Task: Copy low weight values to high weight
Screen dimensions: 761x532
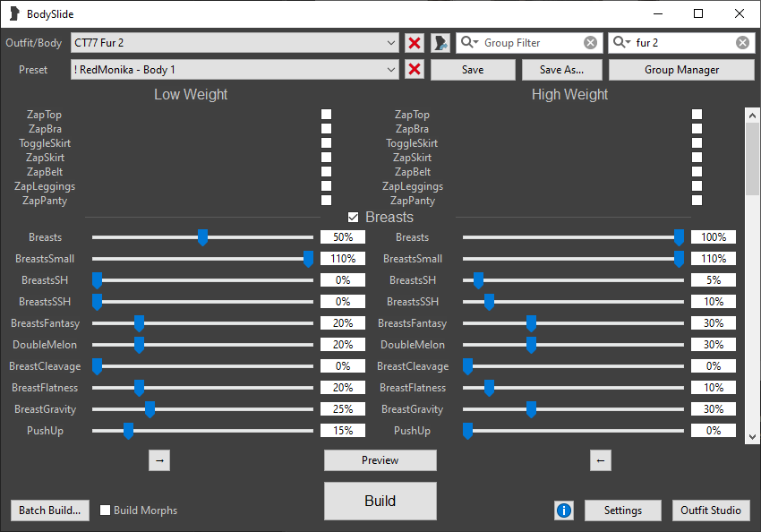Action: click(x=159, y=460)
